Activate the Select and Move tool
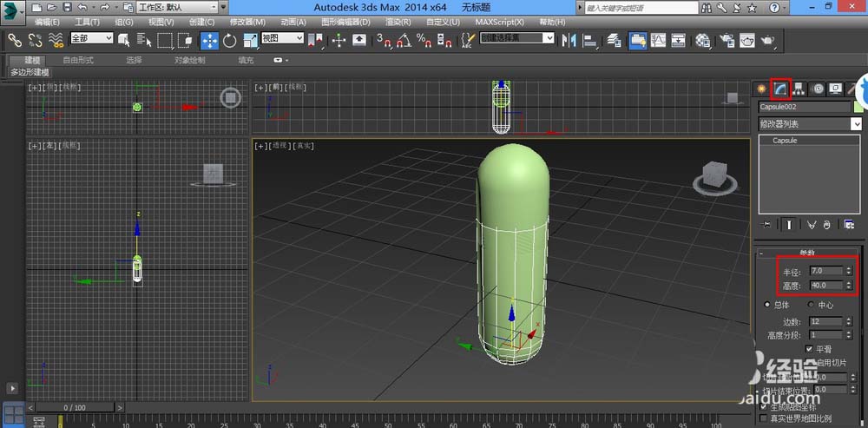 (209, 40)
